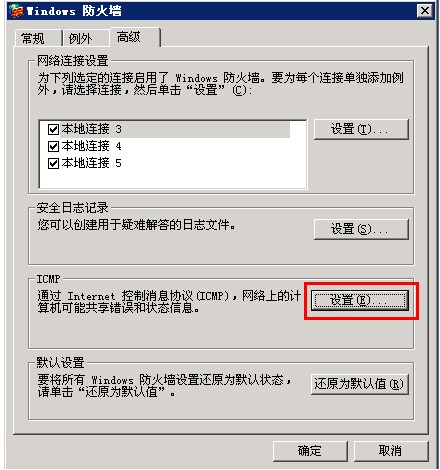Toggle the 本地连接 4 checkbox

point(53,146)
